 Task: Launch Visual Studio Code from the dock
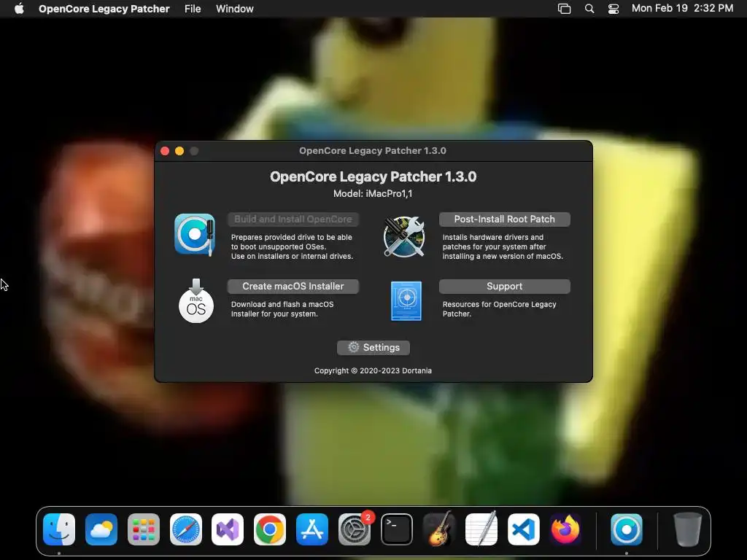pos(524,529)
